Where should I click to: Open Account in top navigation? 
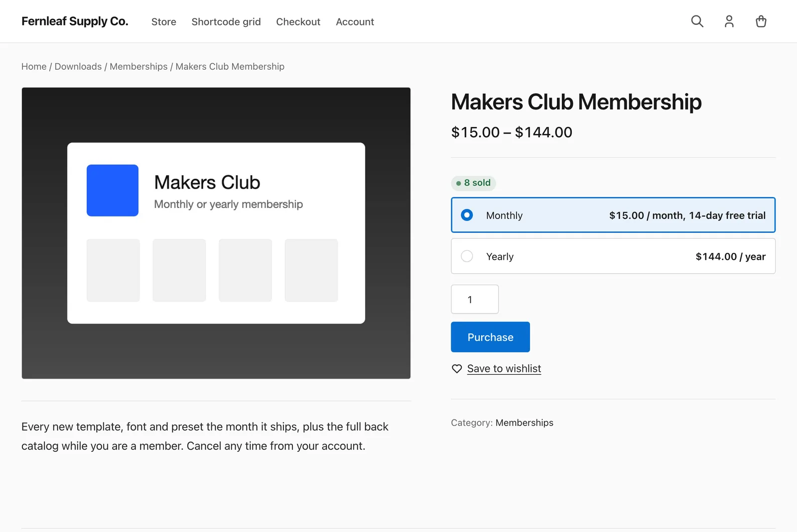(x=355, y=22)
